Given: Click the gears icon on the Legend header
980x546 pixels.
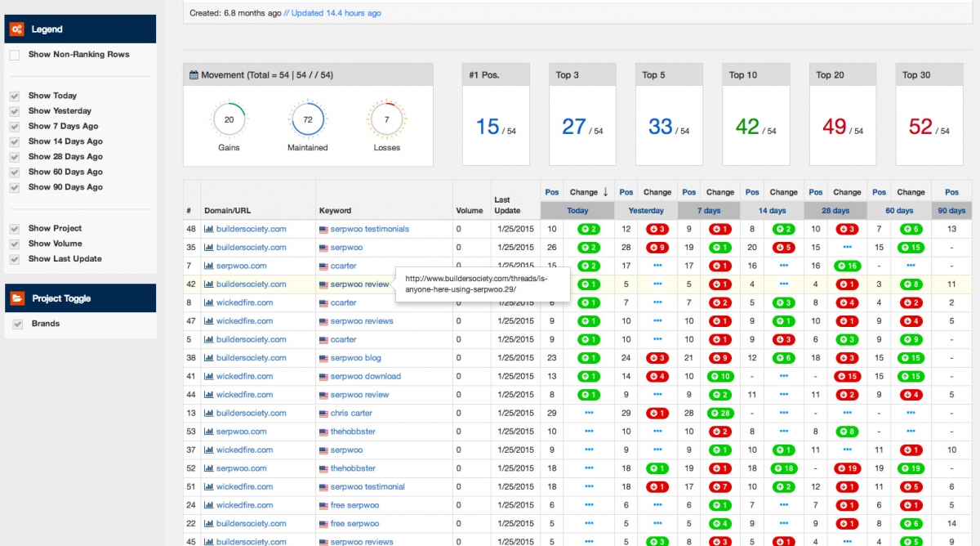Looking at the screenshot, I should (16, 28).
